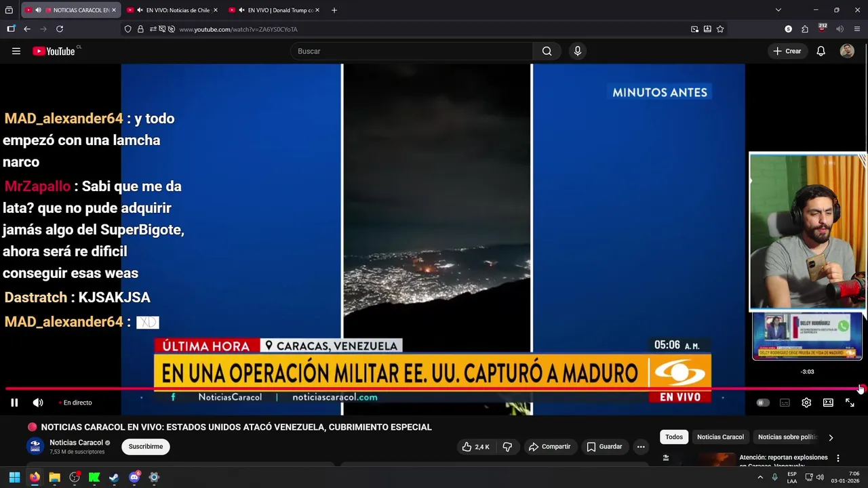
Task: Open the player settings gear
Action: pyautogui.click(x=806, y=403)
